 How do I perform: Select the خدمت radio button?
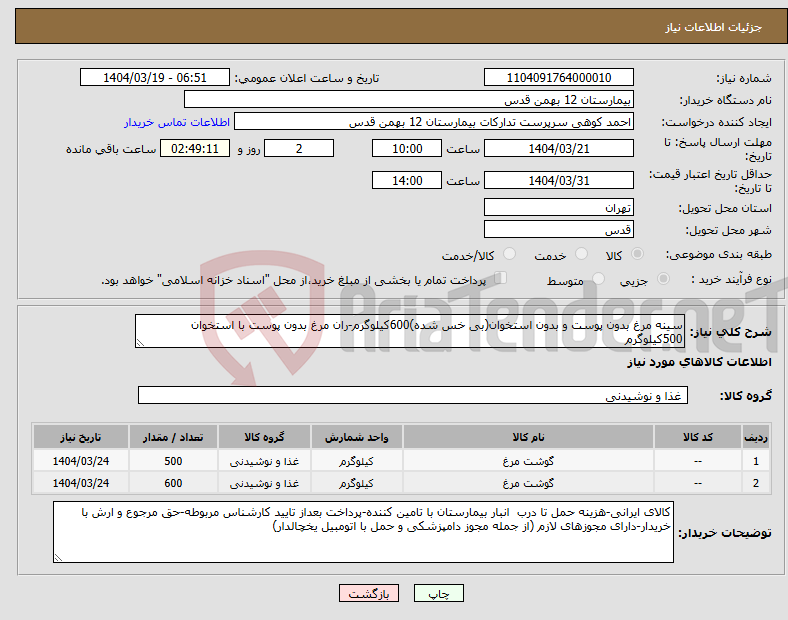pyautogui.click(x=581, y=254)
